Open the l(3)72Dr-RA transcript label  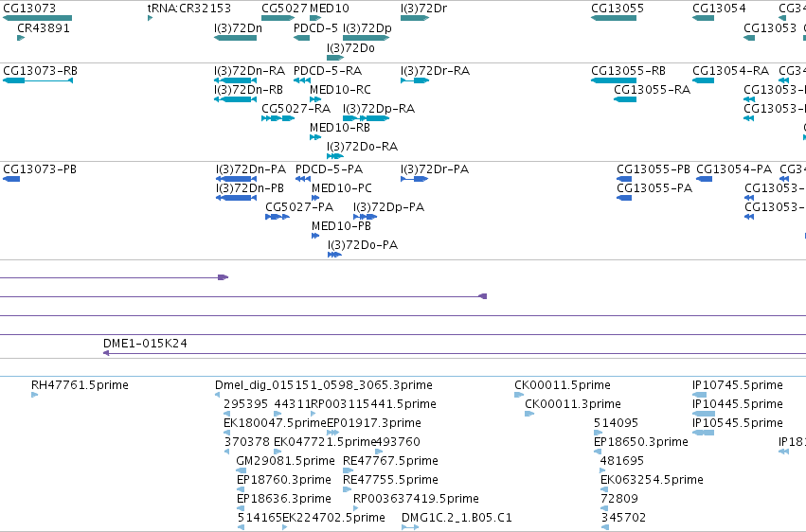coord(436,71)
